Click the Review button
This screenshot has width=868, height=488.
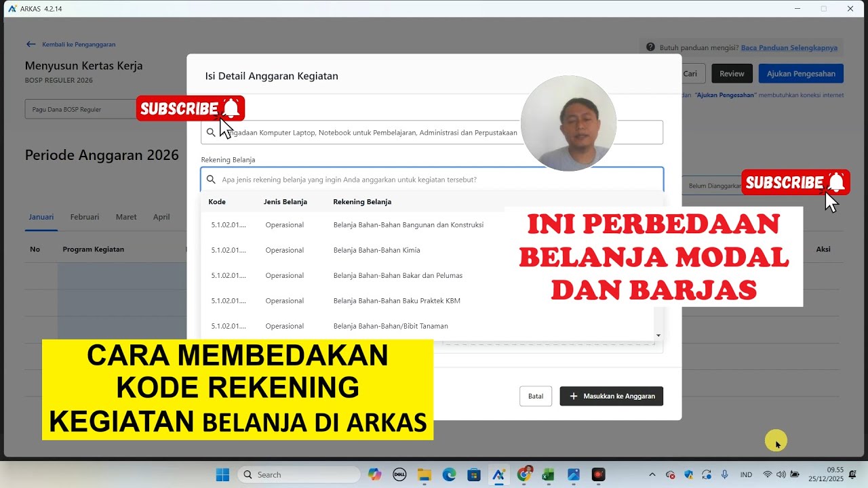pyautogui.click(x=732, y=73)
